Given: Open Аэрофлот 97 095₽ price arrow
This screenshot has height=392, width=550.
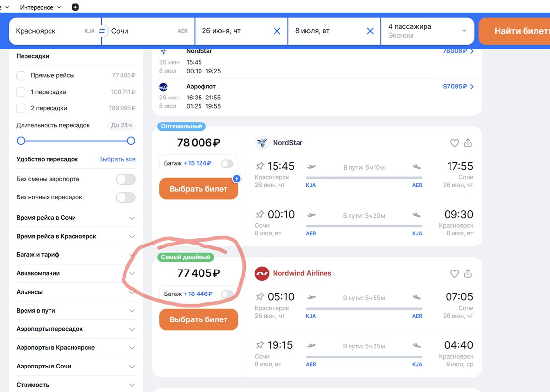Looking at the screenshot, I should [x=472, y=87].
